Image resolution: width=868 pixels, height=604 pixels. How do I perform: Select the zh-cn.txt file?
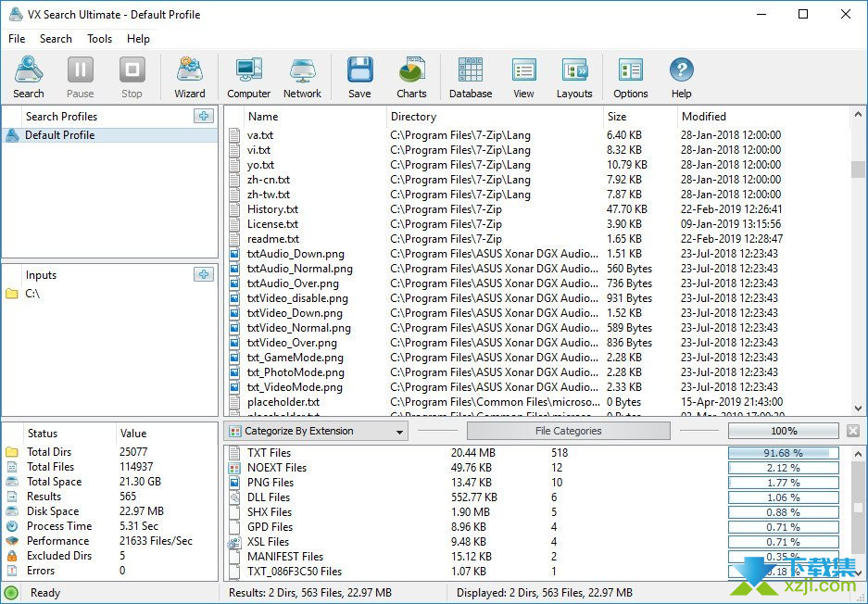tap(537, 180)
